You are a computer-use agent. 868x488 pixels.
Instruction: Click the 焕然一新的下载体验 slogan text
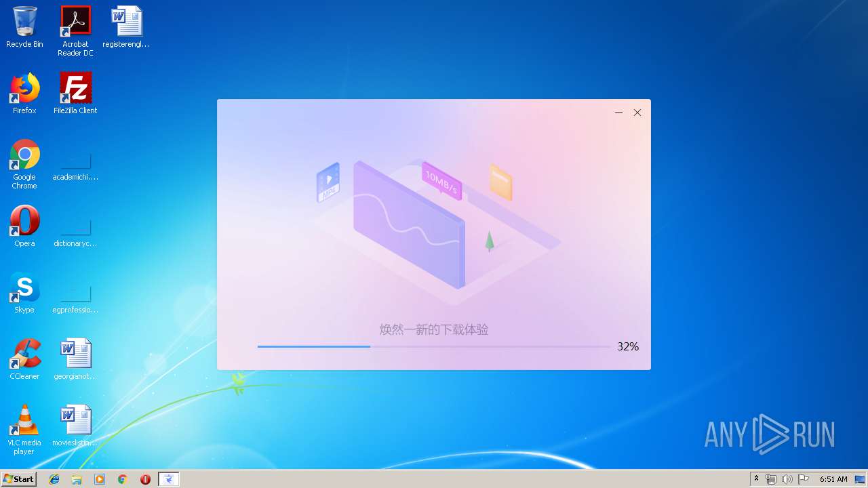[434, 330]
